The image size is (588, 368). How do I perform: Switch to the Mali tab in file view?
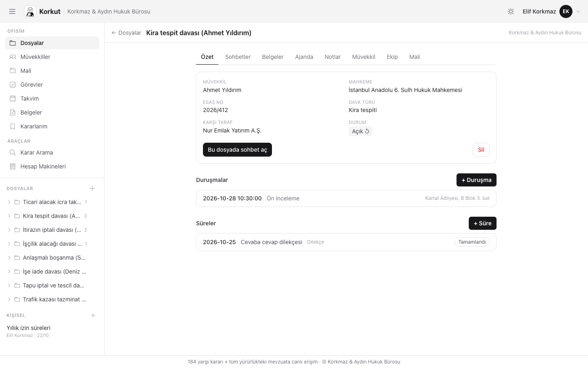(415, 57)
